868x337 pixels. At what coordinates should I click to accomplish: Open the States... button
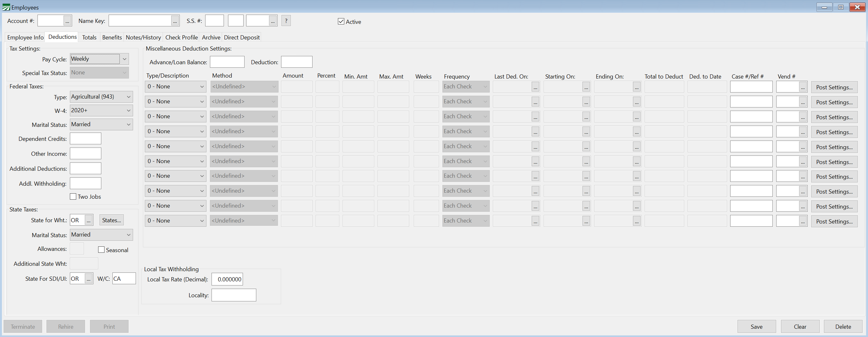111,220
